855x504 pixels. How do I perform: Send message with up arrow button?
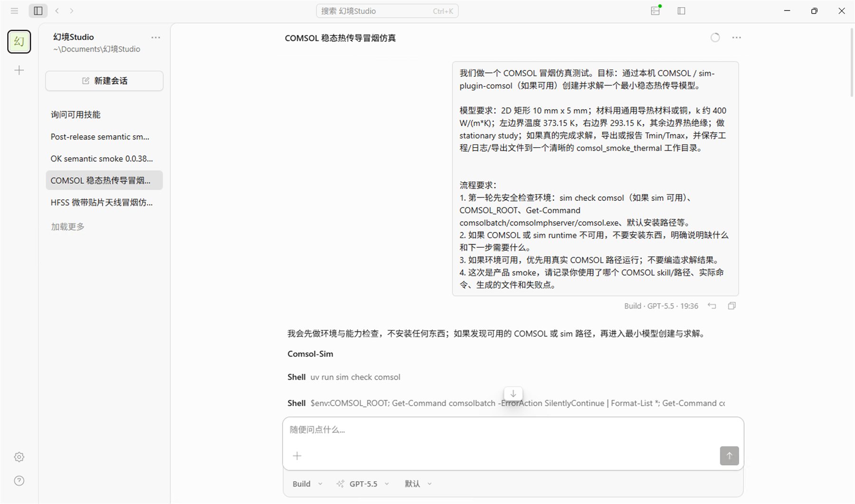[x=729, y=456]
